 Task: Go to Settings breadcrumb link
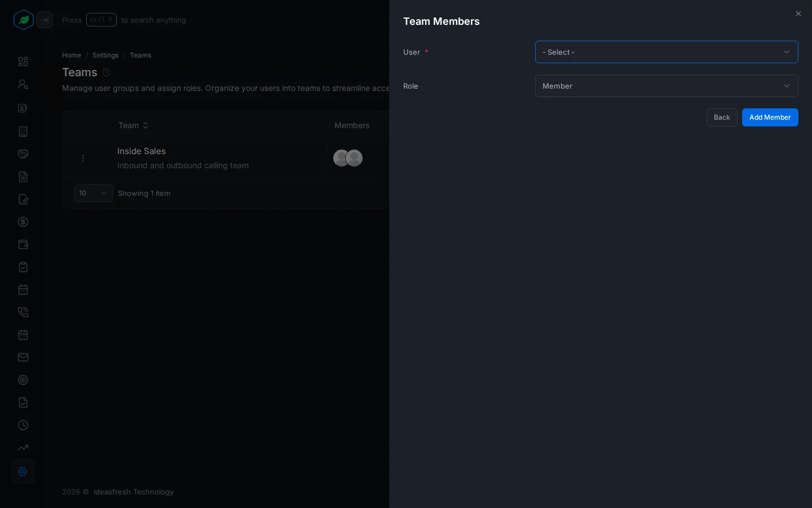[x=105, y=55]
